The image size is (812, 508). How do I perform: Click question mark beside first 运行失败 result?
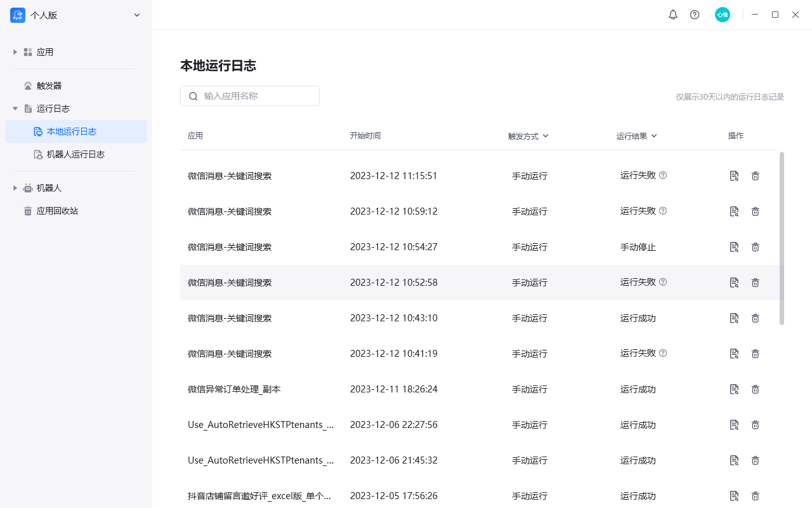point(662,175)
